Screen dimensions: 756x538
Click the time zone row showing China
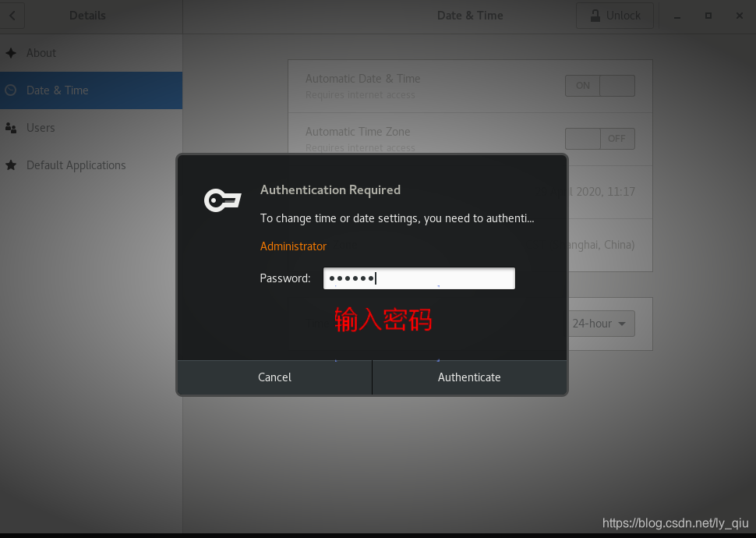pos(610,245)
